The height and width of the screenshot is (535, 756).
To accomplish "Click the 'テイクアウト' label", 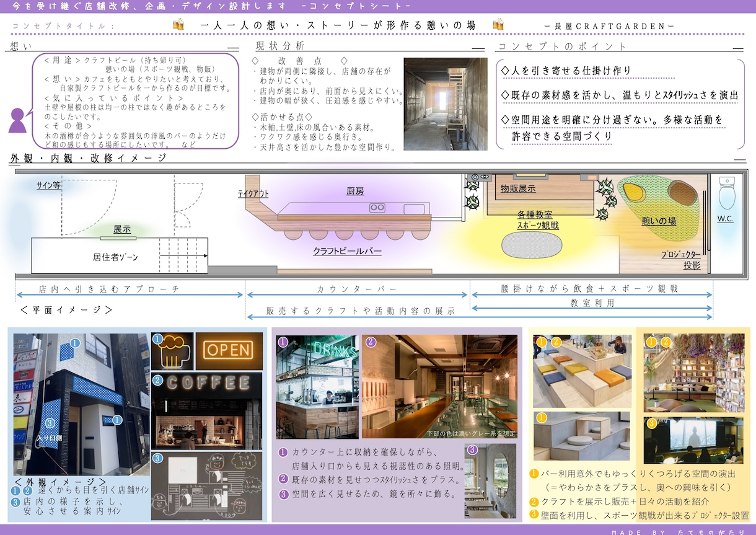I will point(253,193).
